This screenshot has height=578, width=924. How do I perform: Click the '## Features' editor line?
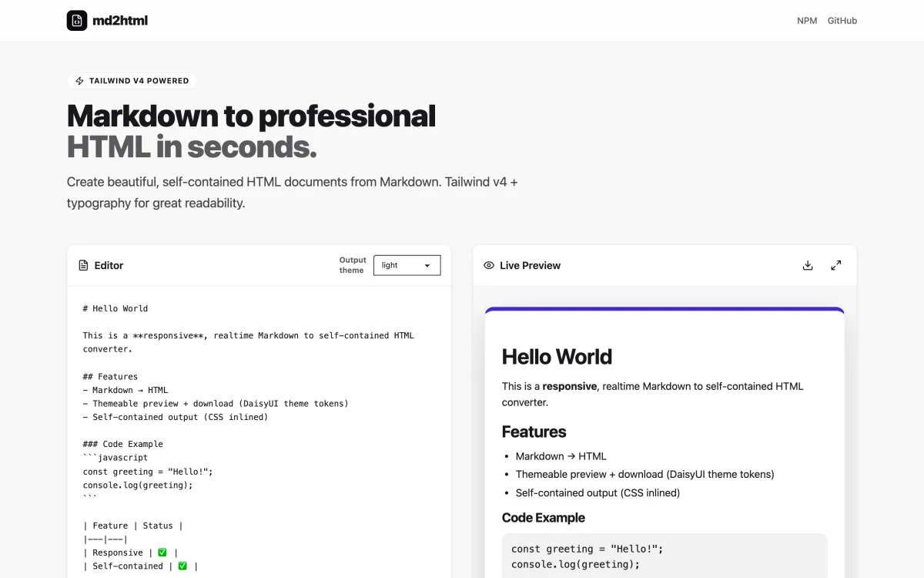(x=110, y=377)
